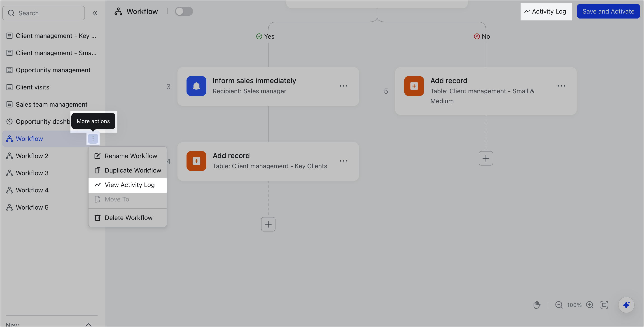Screen dimensions: 644x327
Task: Open Client management - Sma... table
Action: pos(51,53)
